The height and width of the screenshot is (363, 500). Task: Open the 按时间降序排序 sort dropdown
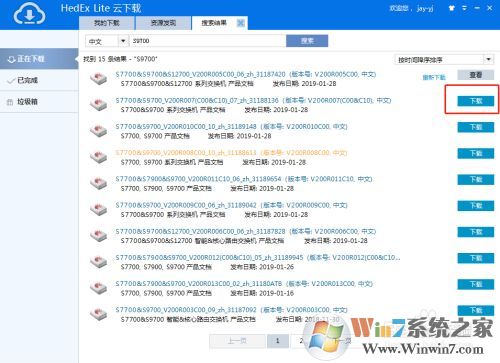pos(444,60)
